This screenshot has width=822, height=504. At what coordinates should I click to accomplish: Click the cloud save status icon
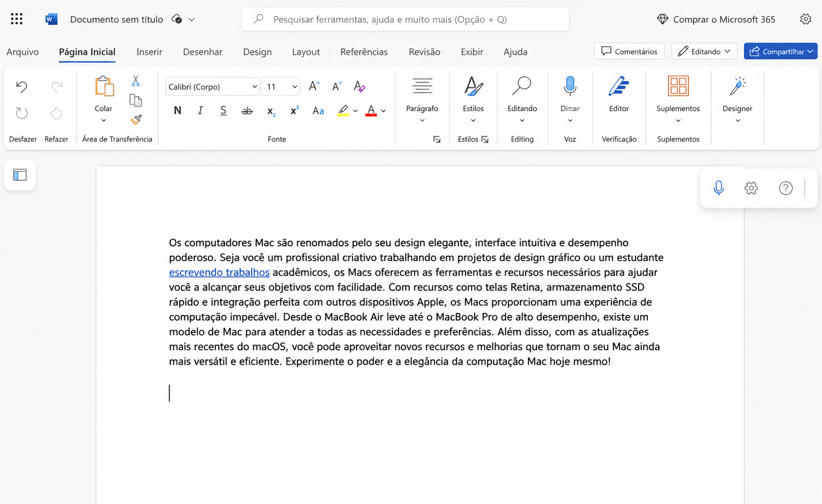click(177, 19)
